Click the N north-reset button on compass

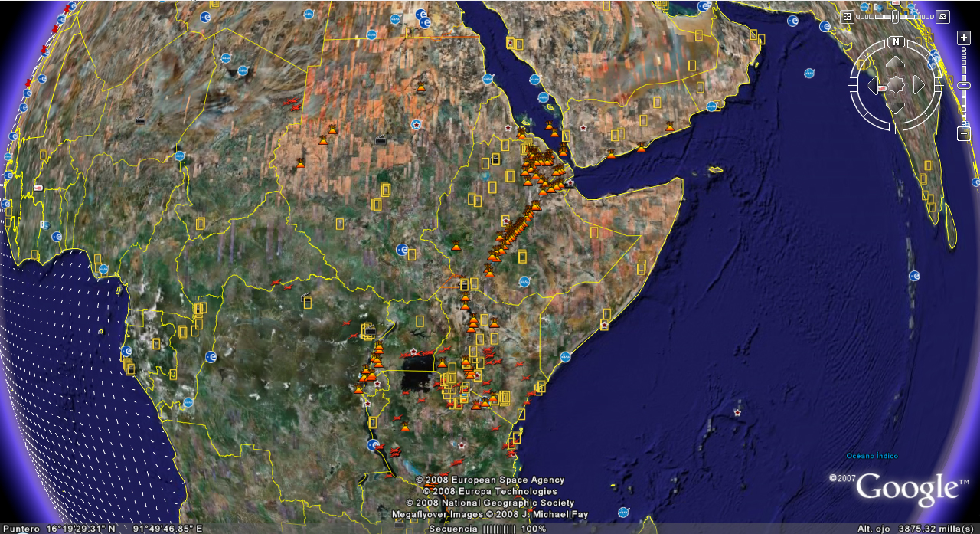coord(896,41)
